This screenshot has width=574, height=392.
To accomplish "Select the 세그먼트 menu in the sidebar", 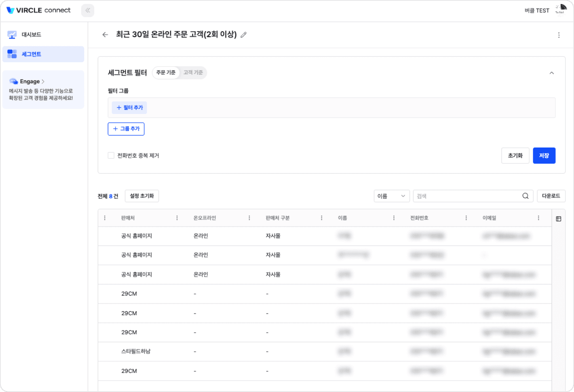I will point(32,54).
